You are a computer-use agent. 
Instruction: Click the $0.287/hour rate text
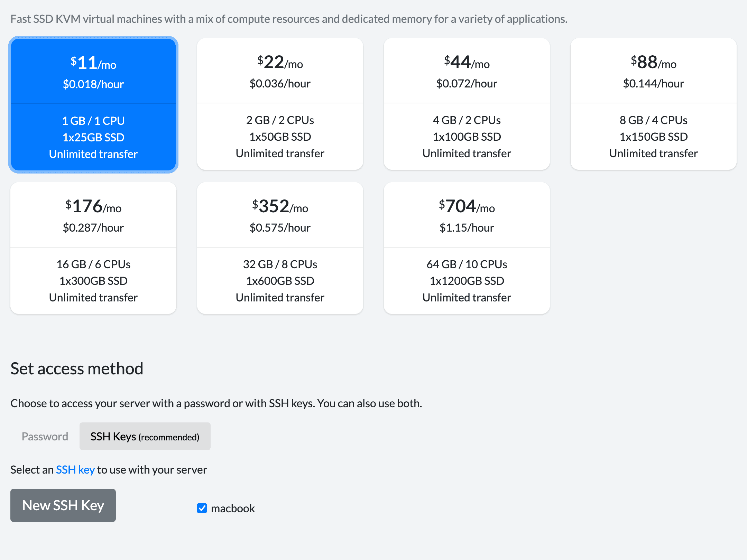click(93, 227)
